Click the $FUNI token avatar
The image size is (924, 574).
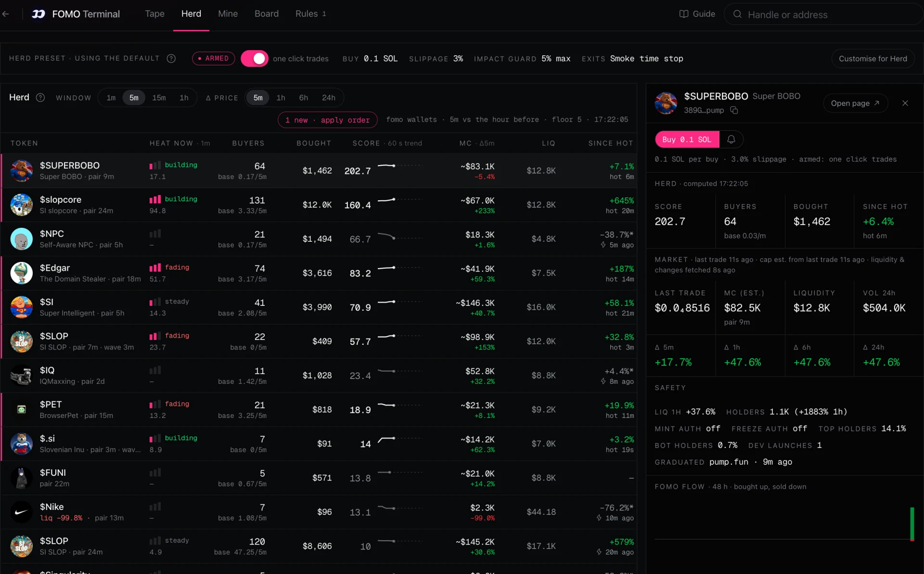[22, 478]
